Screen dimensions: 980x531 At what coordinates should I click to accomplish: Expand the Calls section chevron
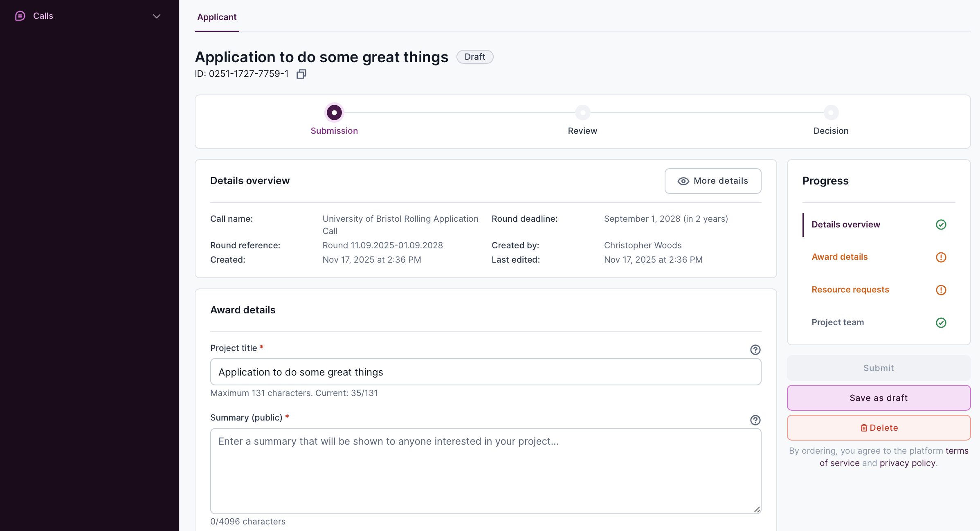pyautogui.click(x=156, y=16)
